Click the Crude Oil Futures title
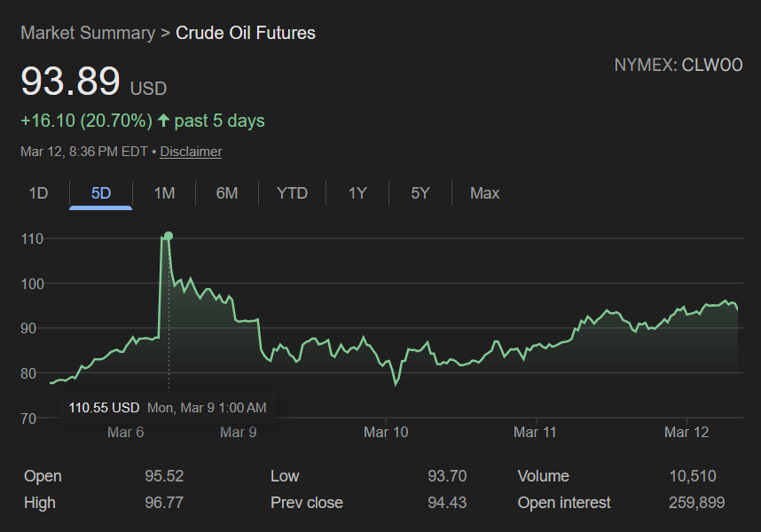Image resolution: width=761 pixels, height=532 pixels. coord(245,33)
